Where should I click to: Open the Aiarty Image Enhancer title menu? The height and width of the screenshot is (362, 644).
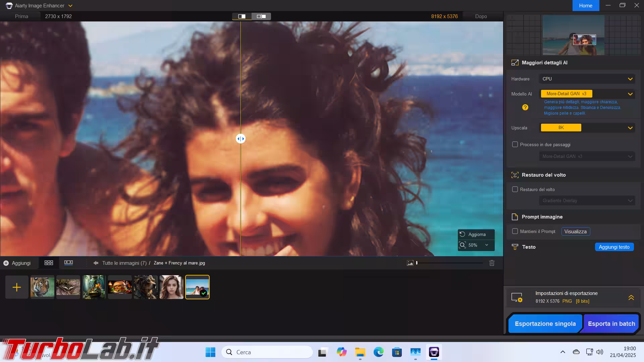tap(40, 6)
